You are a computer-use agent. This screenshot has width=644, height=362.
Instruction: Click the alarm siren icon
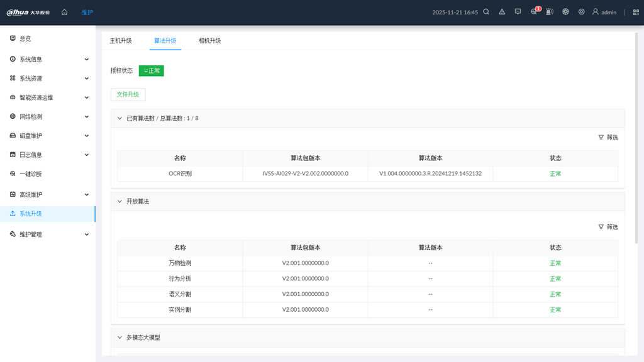click(550, 12)
